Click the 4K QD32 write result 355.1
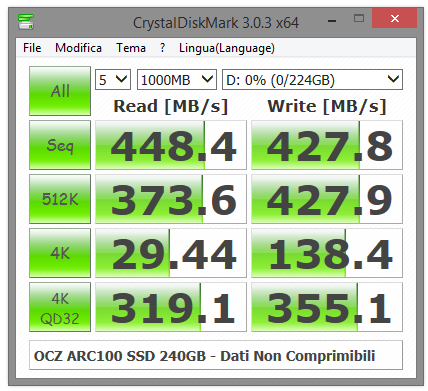428x391 pixels. (x=327, y=307)
